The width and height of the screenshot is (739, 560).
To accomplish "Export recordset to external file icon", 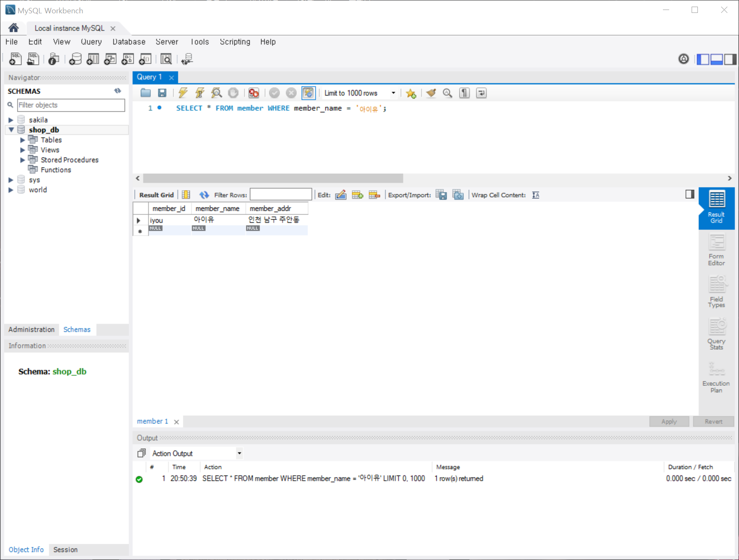I will tap(441, 195).
